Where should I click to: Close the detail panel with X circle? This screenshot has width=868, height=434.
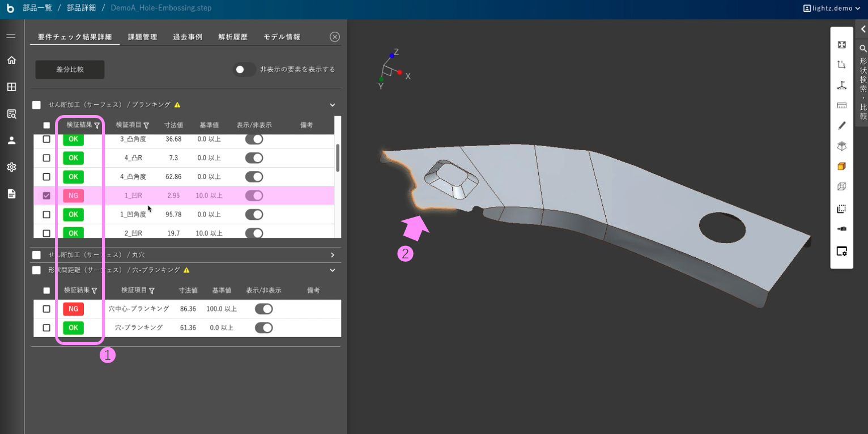(335, 37)
